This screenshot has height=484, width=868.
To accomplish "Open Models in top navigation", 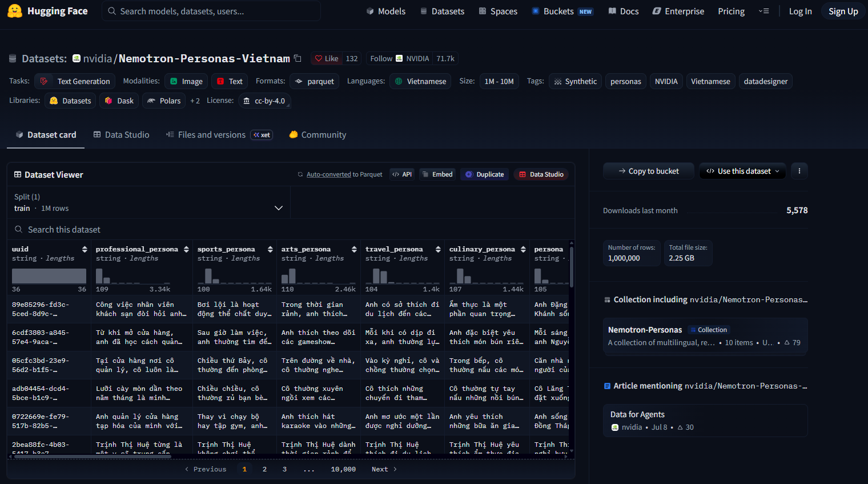I will click(x=385, y=11).
